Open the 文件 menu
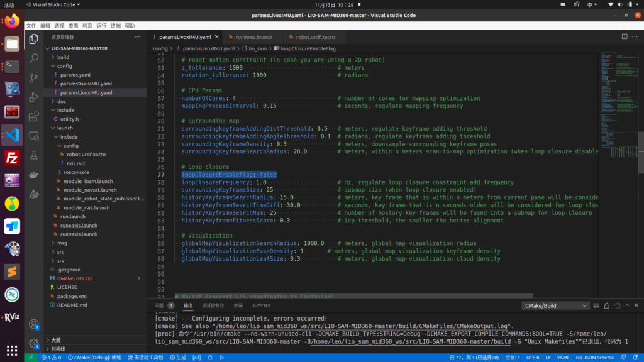 pyautogui.click(x=31, y=25)
